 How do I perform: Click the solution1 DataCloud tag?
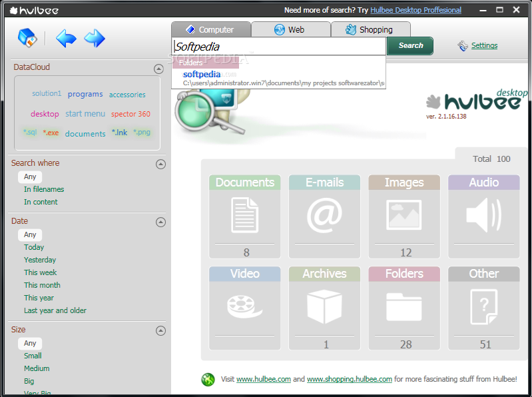[x=47, y=93]
